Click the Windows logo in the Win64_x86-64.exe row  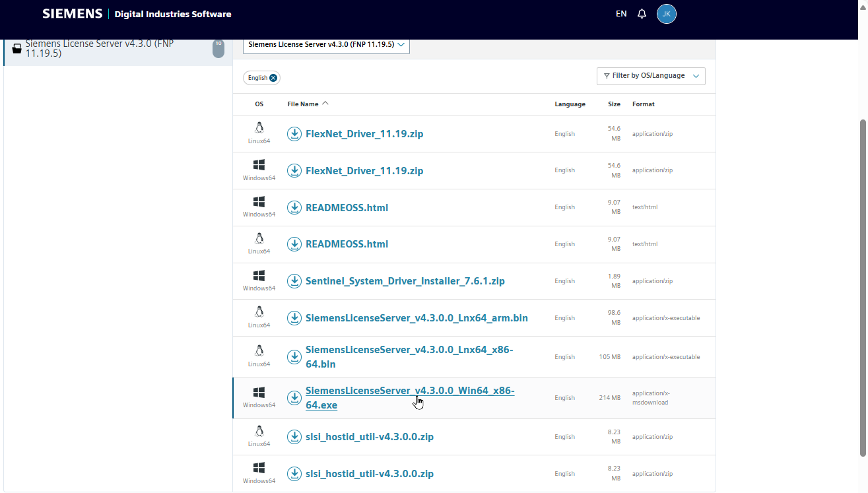click(x=259, y=392)
